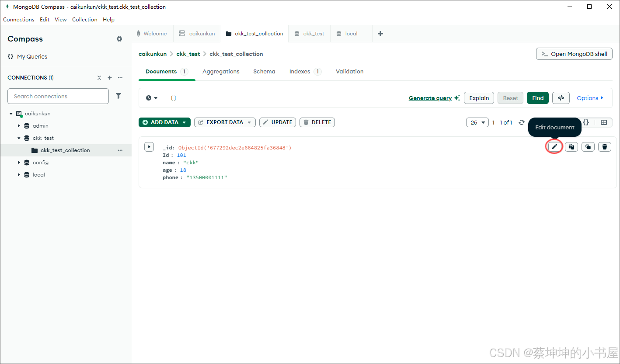
Task: Toggle the connections filter funnel
Action: pos(118,96)
